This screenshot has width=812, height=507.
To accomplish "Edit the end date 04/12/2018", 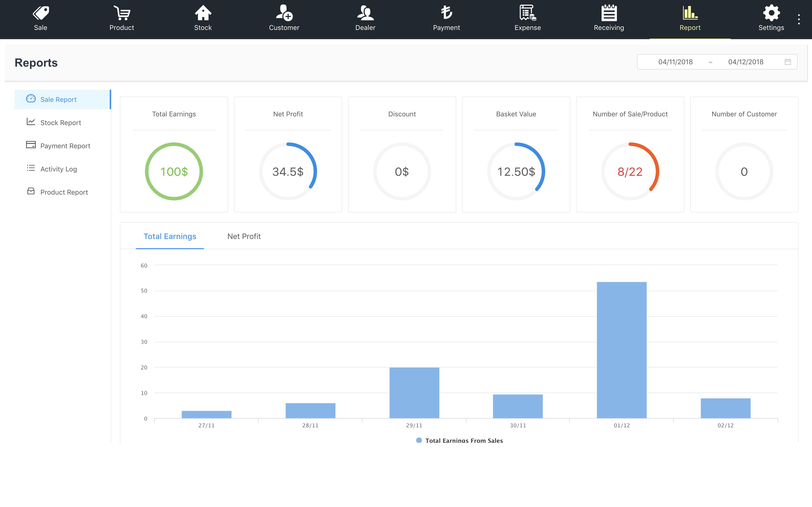I will [746, 62].
